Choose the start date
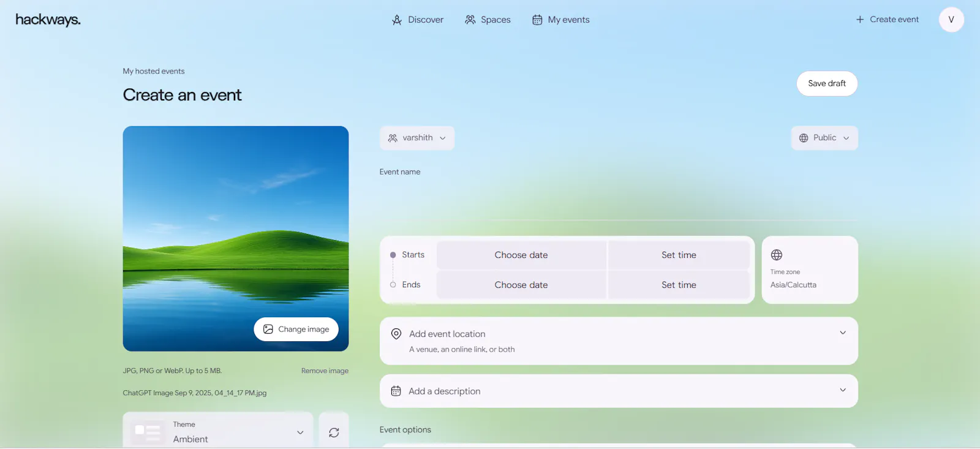980x449 pixels. (x=521, y=255)
